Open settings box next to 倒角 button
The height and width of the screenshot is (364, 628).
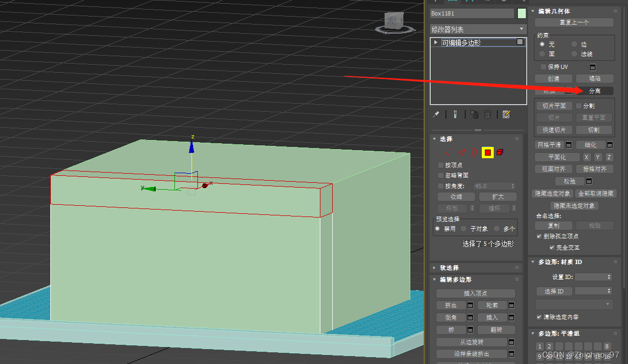(x=470, y=317)
